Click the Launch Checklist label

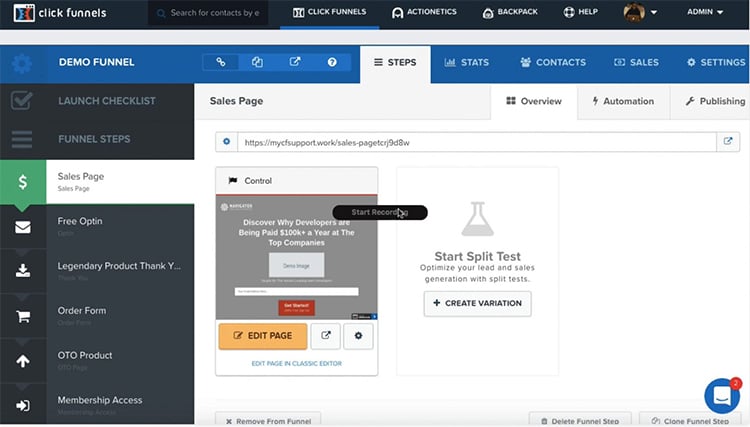(x=107, y=101)
